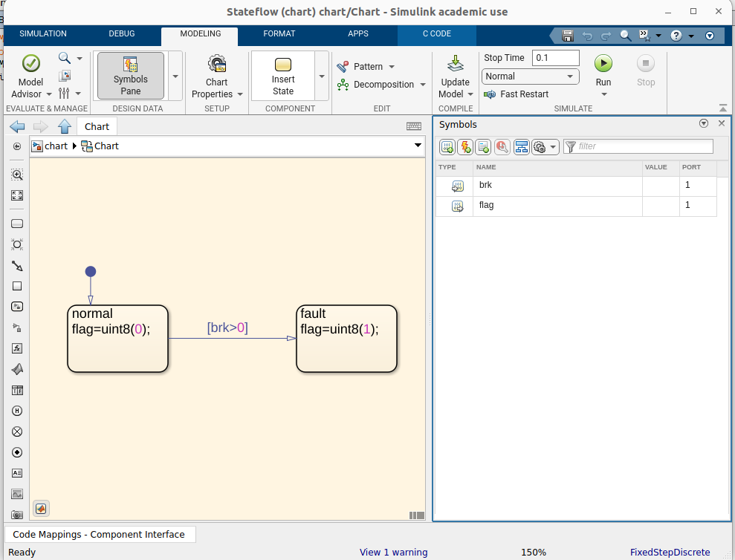This screenshot has height=560, width=735.
Task: Toggle Fast Restart
Action: 516,94
